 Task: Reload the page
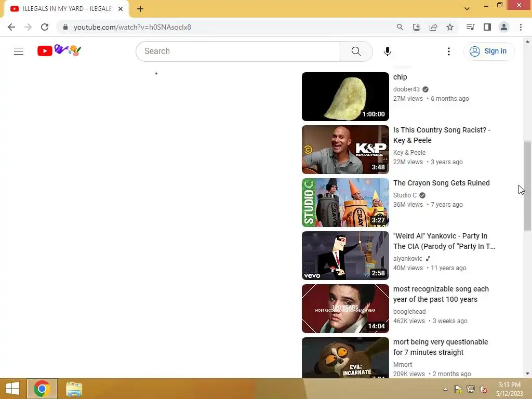(45, 27)
